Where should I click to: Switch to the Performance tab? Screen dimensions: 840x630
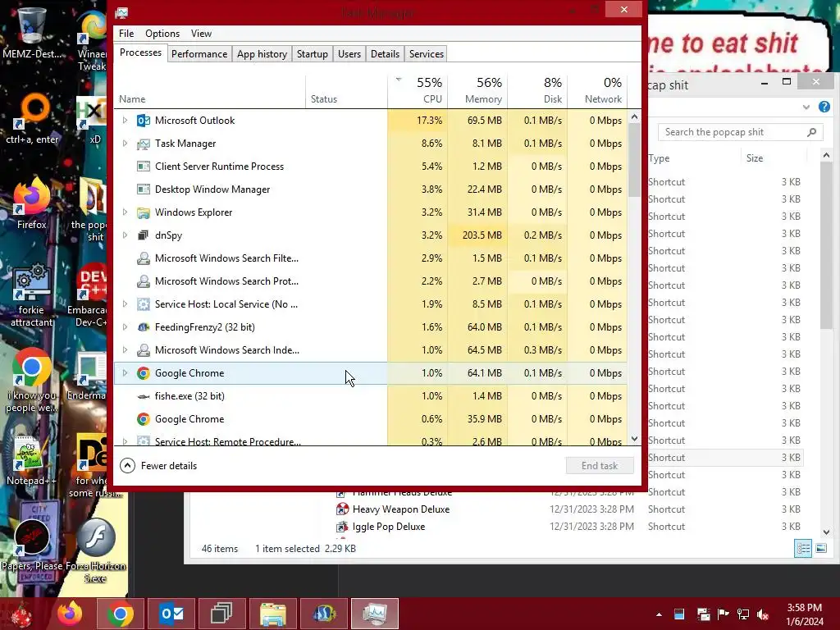(199, 54)
